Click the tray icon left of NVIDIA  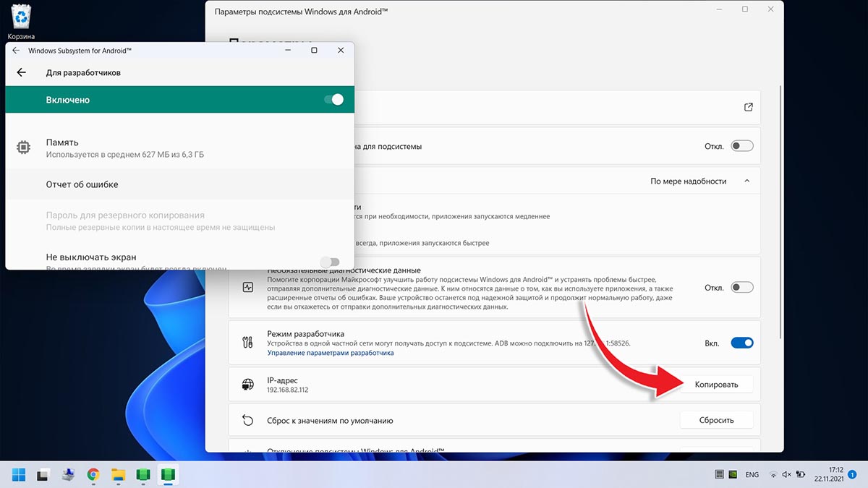718,475
